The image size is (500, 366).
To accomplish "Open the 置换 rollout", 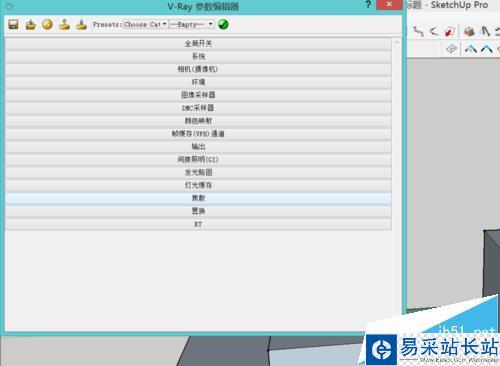I will click(198, 211).
